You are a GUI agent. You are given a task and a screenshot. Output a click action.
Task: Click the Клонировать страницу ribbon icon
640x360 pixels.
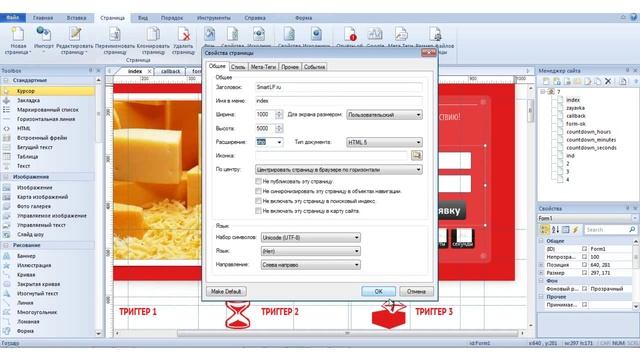(153, 34)
